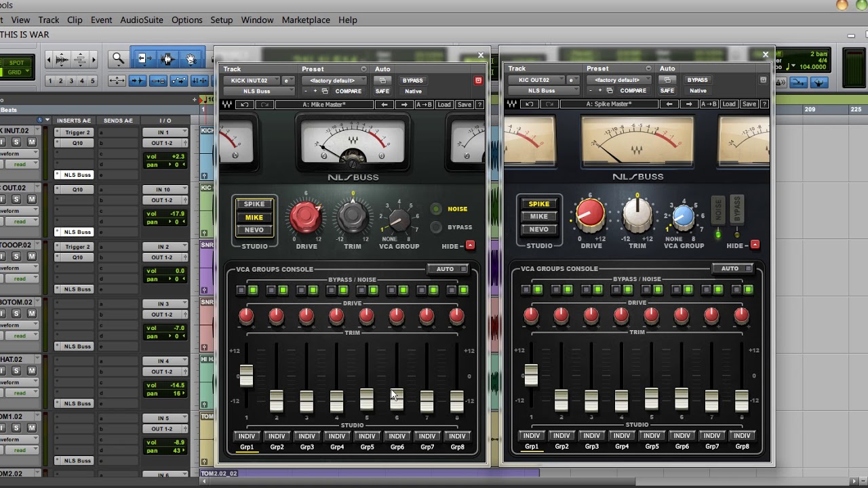Open the IN 1 input selector dropdown
868x488 pixels.
click(165, 132)
